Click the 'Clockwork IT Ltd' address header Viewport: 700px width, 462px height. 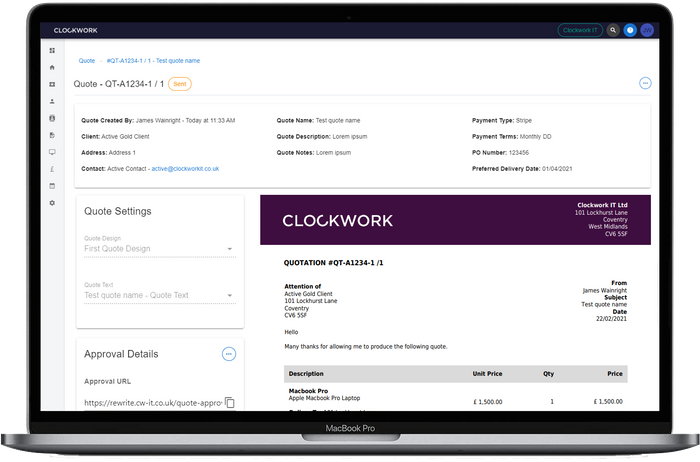coord(602,205)
